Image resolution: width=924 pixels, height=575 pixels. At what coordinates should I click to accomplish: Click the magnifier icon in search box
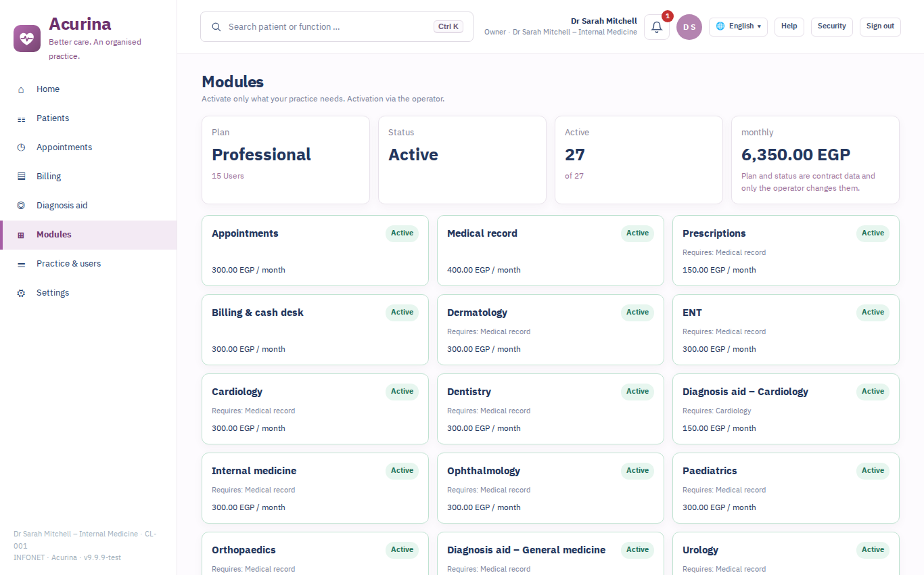click(x=216, y=27)
